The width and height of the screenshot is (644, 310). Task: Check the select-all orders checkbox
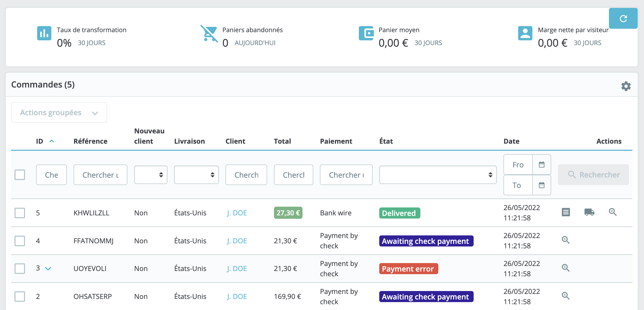(20, 175)
